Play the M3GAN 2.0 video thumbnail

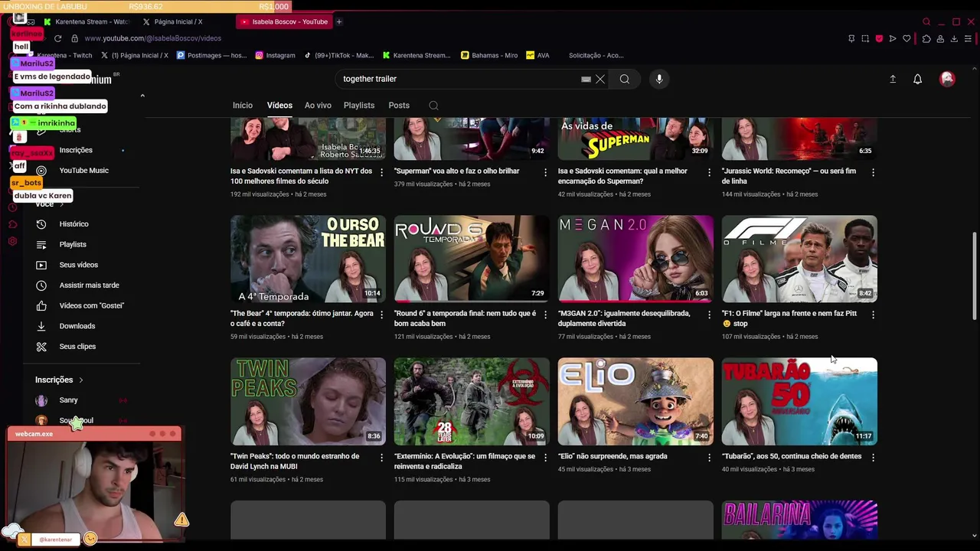coord(635,259)
